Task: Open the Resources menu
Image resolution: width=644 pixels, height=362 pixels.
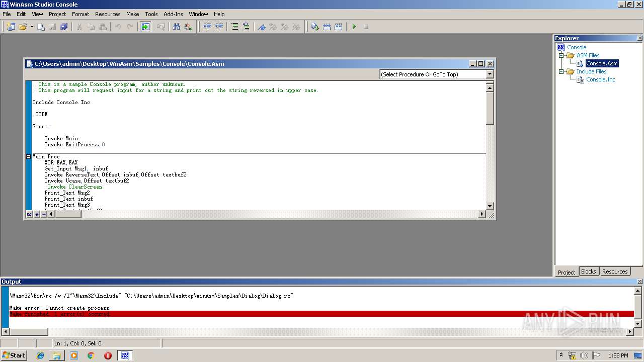Action: [108, 14]
